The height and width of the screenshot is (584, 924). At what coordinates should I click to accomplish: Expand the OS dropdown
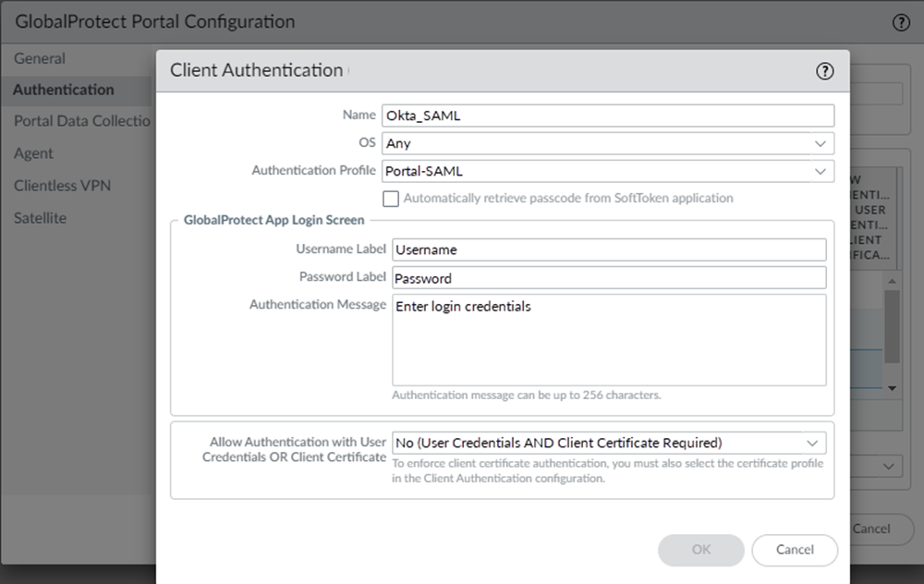pyautogui.click(x=820, y=143)
